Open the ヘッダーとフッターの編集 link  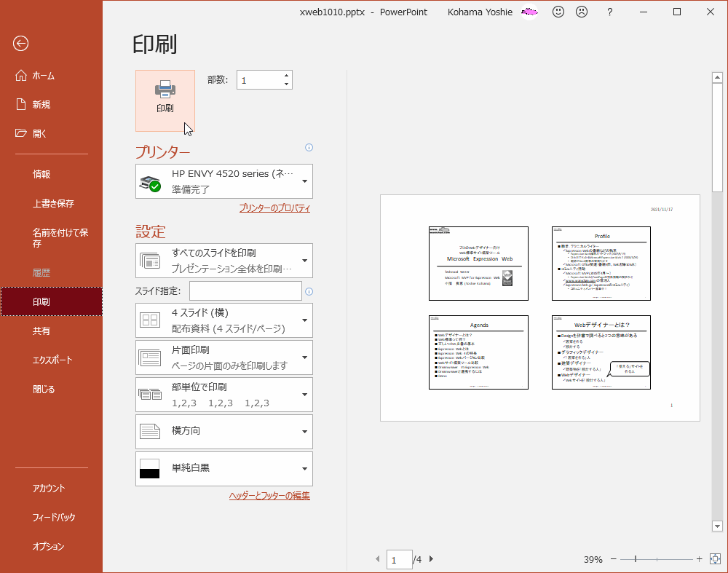(x=269, y=496)
